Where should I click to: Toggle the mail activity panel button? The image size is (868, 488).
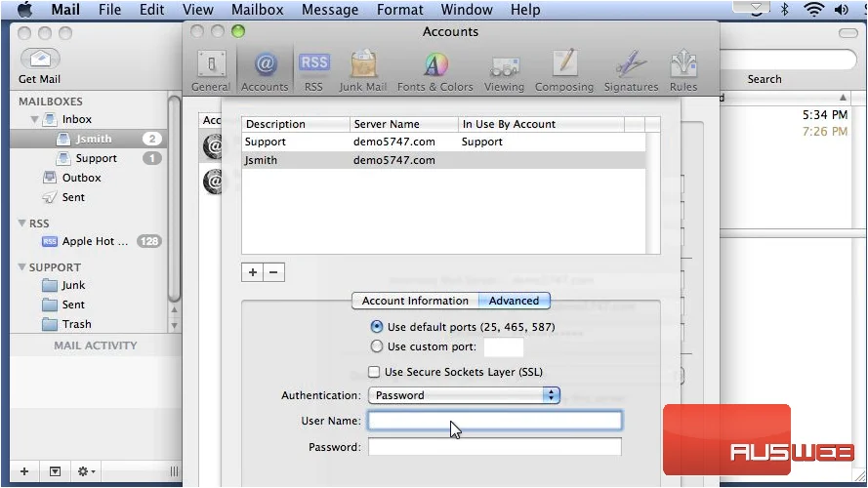[x=55, y=471]
